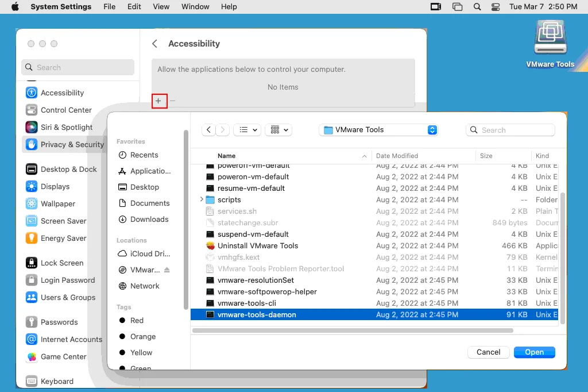Viewport: 588px width, 392px height.
Task: Open Control Center in menu bar
Action: tap(496, 7)
